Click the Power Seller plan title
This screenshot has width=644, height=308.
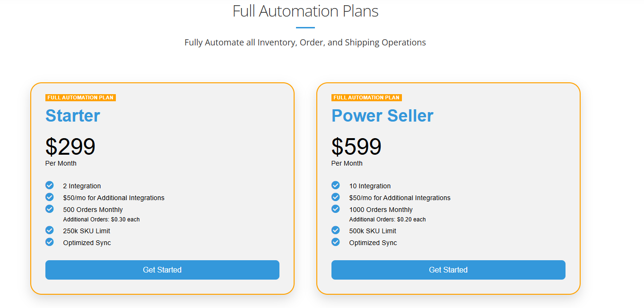click(382, 116)
